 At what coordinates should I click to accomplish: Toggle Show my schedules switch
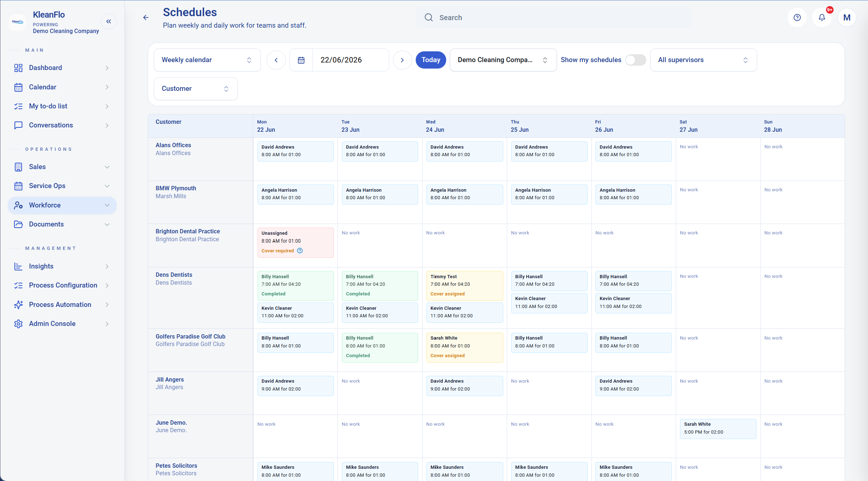point(635,60)
